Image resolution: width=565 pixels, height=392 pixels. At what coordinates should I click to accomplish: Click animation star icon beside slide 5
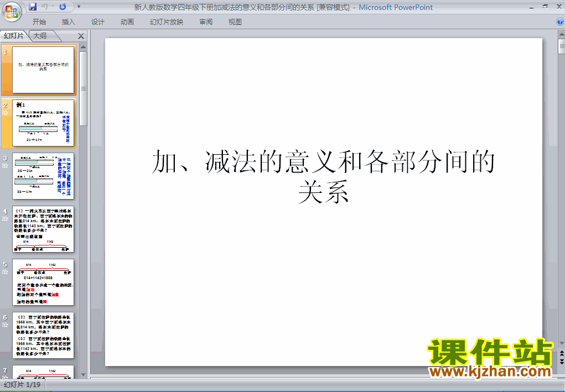coord(5,272)
